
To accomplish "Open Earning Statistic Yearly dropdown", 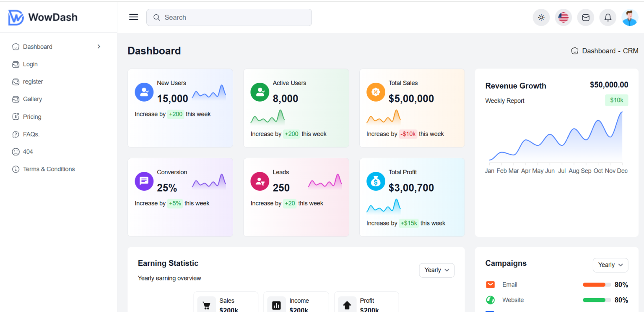I will (x=436, y=270).
